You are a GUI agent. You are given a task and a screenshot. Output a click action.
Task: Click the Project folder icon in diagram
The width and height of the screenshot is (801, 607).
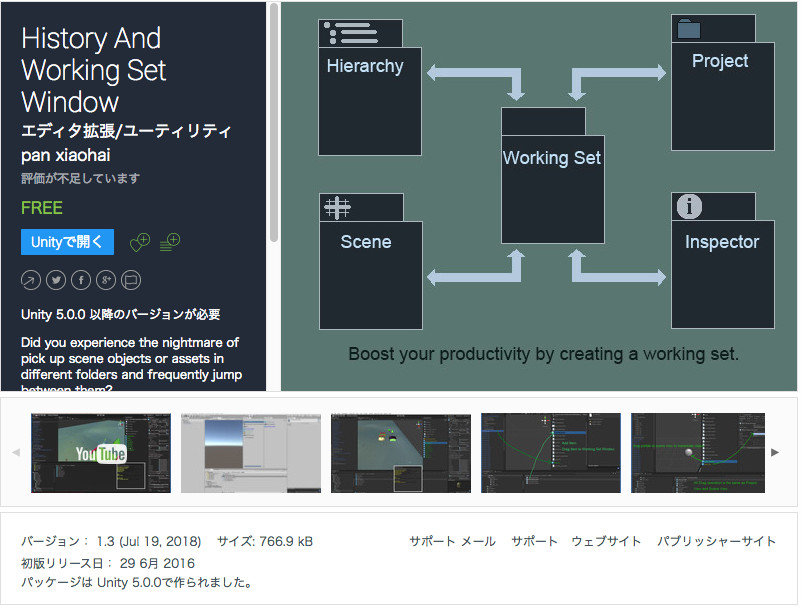(689, 29)
